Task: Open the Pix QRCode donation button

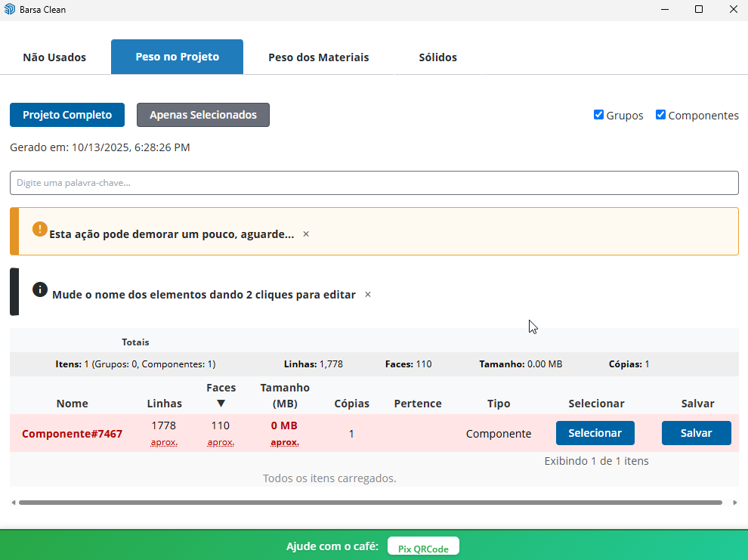Action: [x=423, y=549]
